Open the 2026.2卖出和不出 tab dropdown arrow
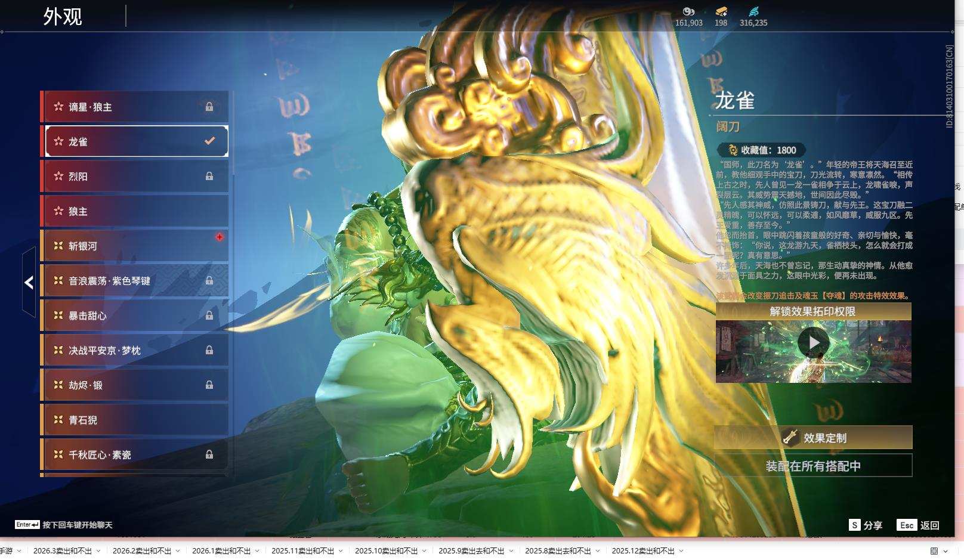Image resolution: width=964 pixels, height=560 pixels. pyautogui.click(x=178, y=551)
